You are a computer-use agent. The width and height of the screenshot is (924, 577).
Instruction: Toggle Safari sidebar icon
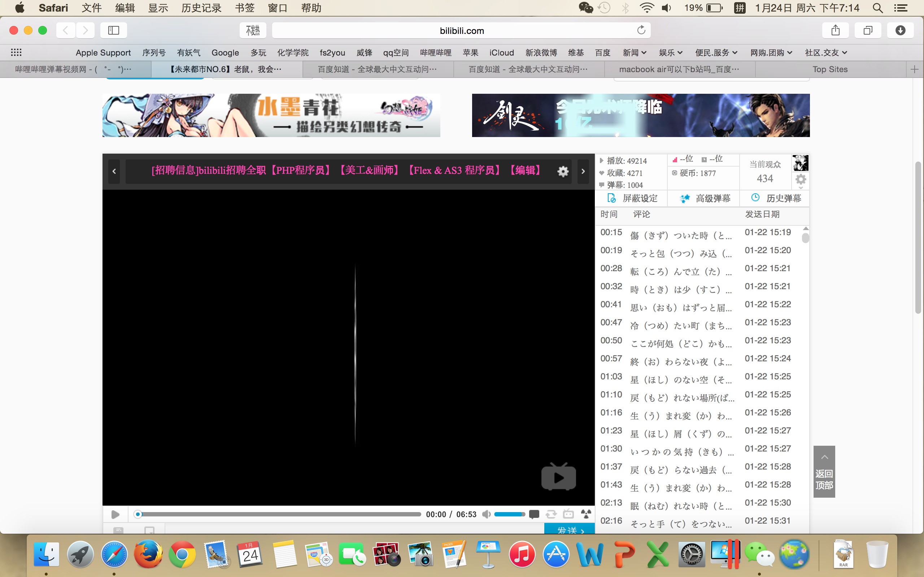pos(113,31)
